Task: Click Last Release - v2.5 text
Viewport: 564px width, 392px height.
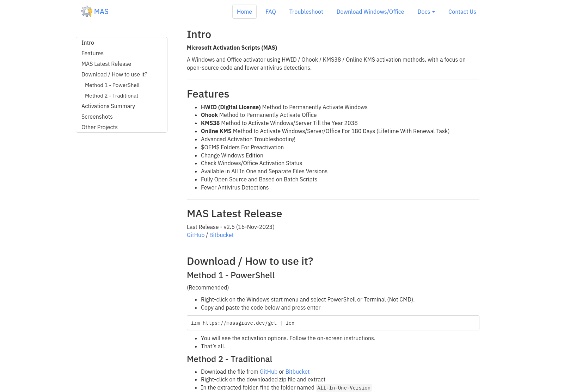Action: pos(231,227)
